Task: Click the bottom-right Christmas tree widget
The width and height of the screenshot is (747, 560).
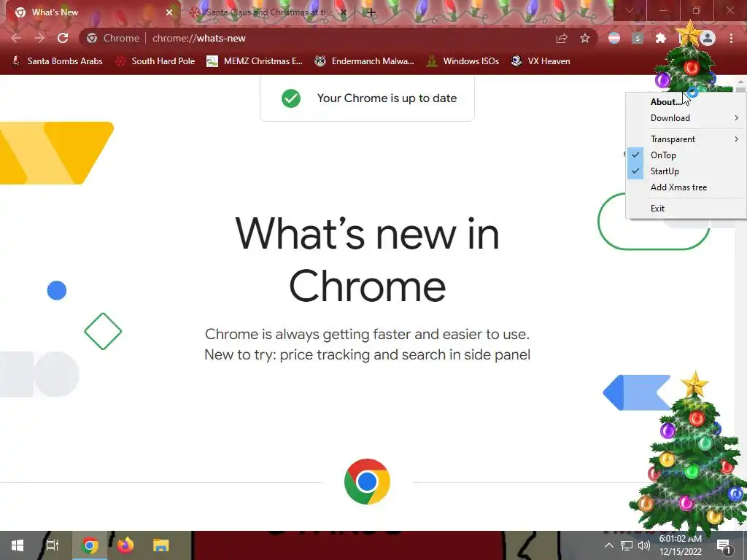Action: pos(690,455)
